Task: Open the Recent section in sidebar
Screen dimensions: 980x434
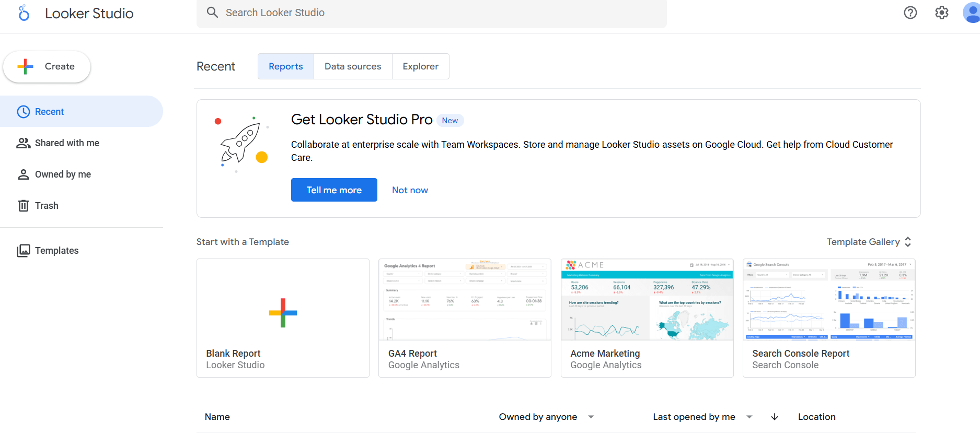Action: click(82, 111)
